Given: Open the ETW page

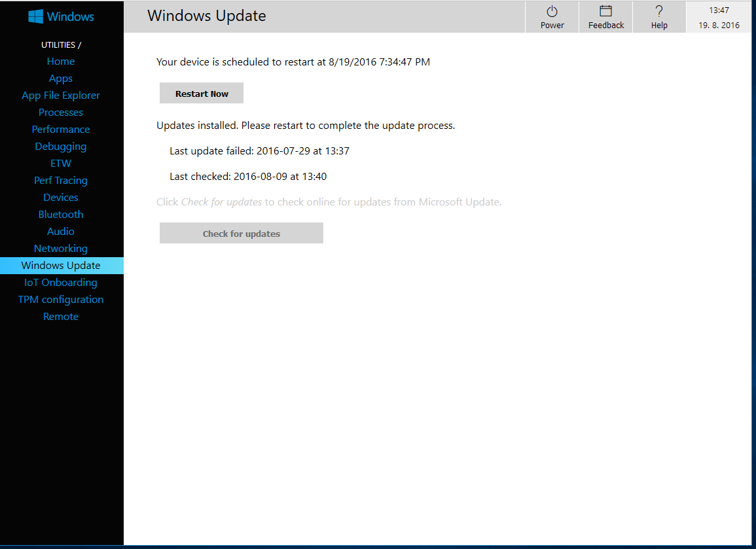Looking at the screenshot, I should [61, 164].
